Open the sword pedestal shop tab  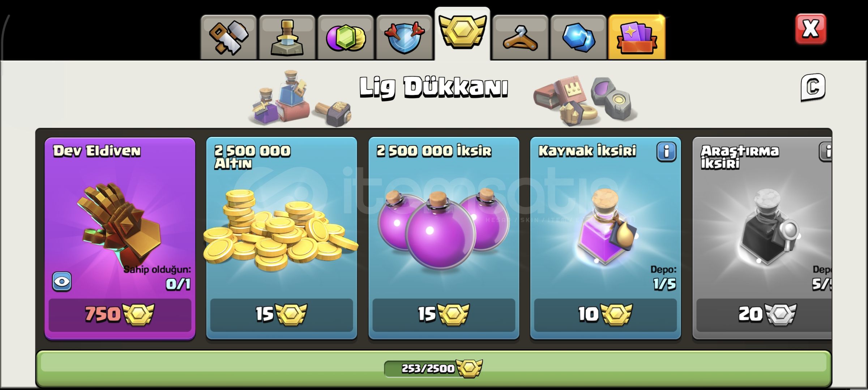pos(287,37)
